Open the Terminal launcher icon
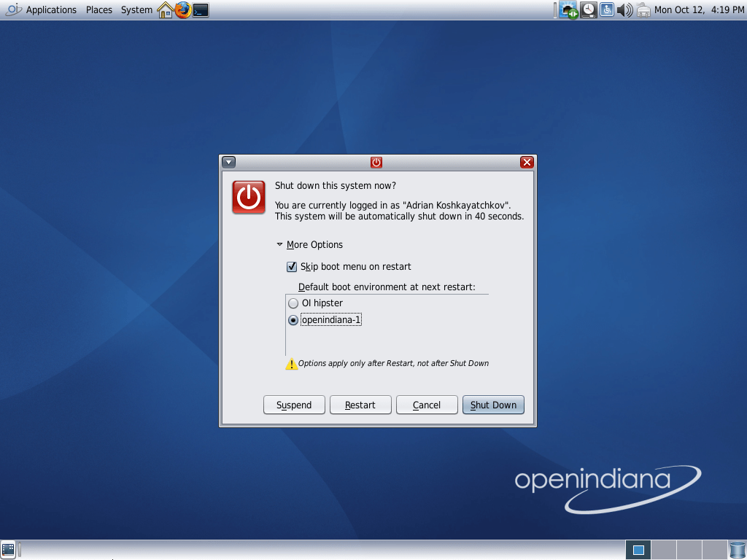This screenshot has height=560, width=747. tap(201, 10)
